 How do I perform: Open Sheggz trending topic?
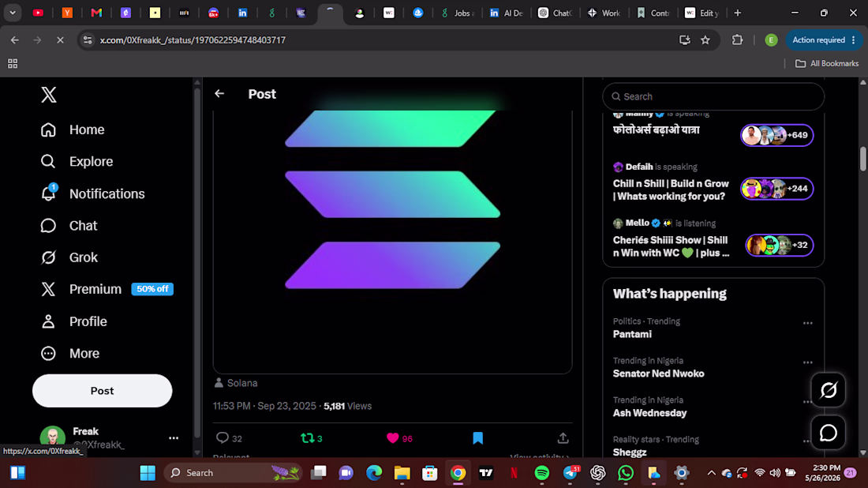pos(630,452)
